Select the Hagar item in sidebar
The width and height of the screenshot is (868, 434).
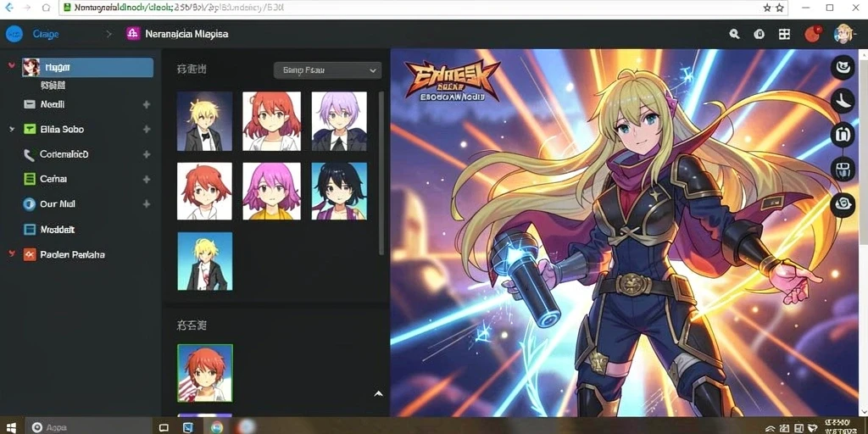pos(87,68)
